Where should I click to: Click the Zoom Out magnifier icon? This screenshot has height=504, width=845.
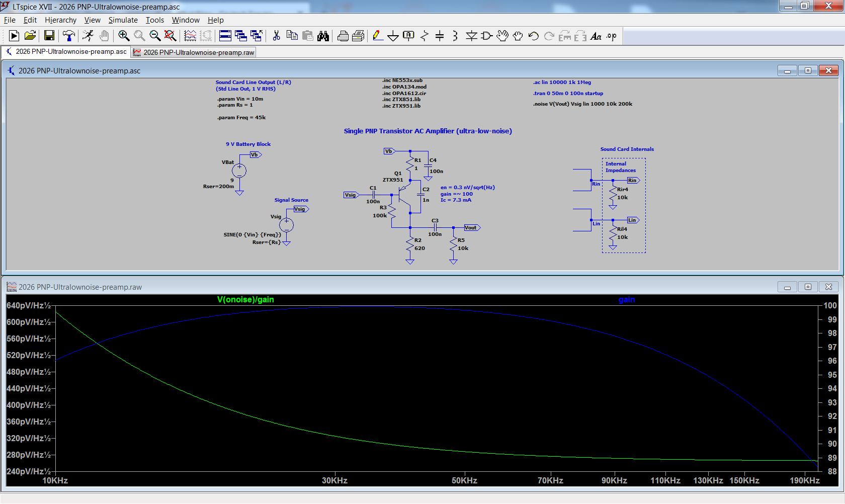(155, 36)
